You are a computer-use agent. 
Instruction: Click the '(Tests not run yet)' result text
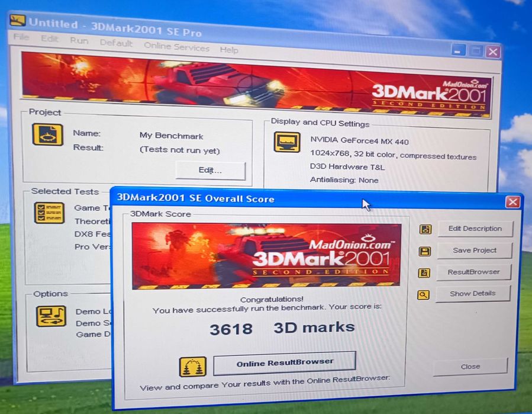180,150
